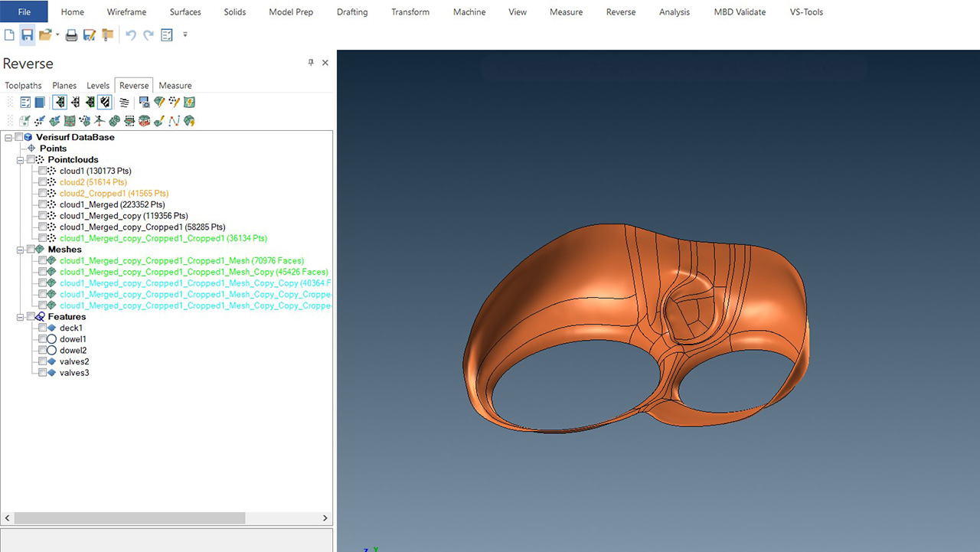Click the zipped folder icon in the quick toolbar
This screenshot has height=552, width=980.
point(107,35)
